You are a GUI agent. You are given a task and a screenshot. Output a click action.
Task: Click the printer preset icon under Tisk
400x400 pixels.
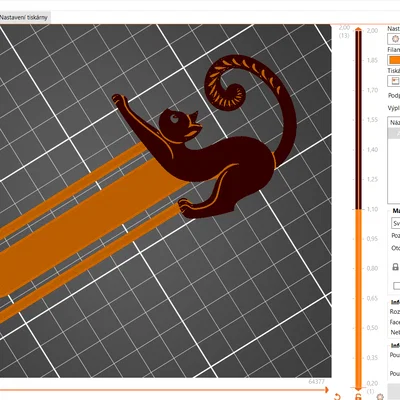click(395, 81)
